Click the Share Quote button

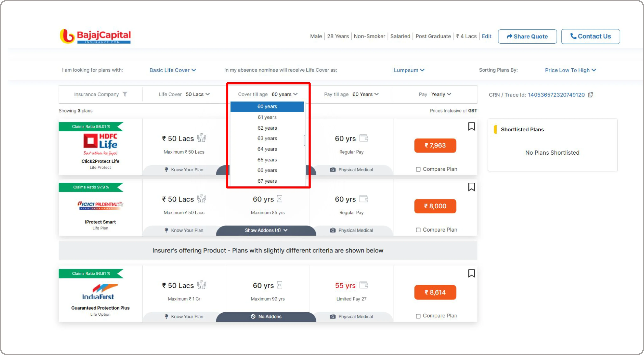pyautogui.click(x=527, y=37)
